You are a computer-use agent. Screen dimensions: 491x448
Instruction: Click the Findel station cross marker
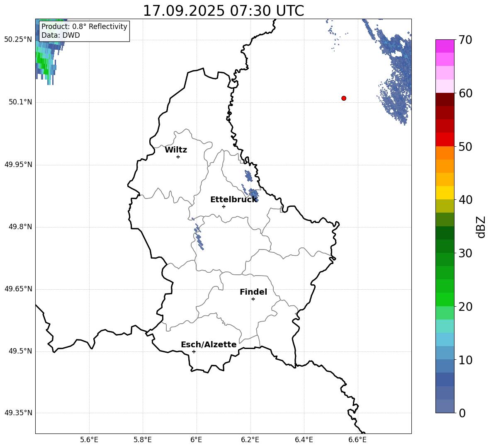click(x=253, y=299)
